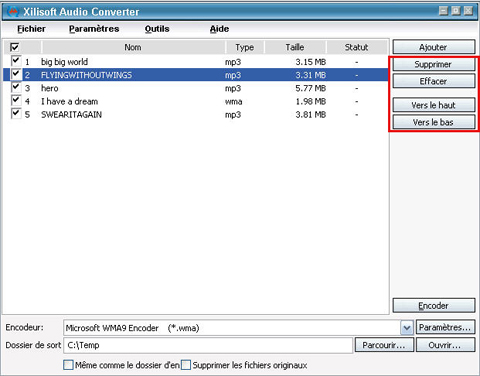Click the Xilisoft app icon in title bar
The width and height of the screenshot is (480, 376).
pos(13,12)
